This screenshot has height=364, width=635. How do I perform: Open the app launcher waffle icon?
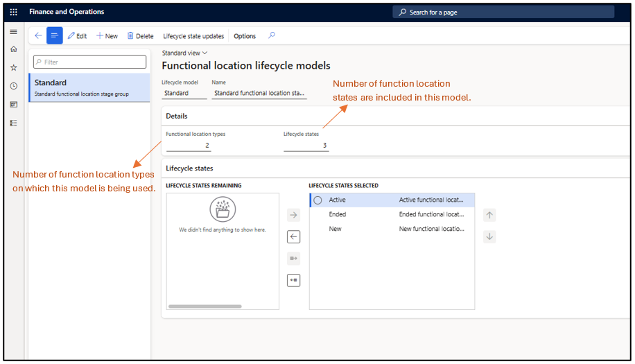coord(13,12)
